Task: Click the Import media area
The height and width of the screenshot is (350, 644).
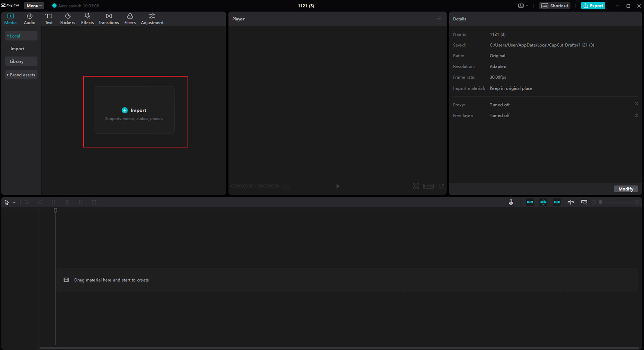Action: coord(134,110)
